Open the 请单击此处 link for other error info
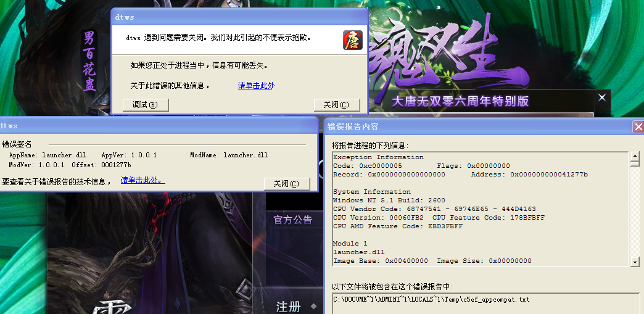Image resolution: width=644 pixels, height=314 pixels. (256, 86)
